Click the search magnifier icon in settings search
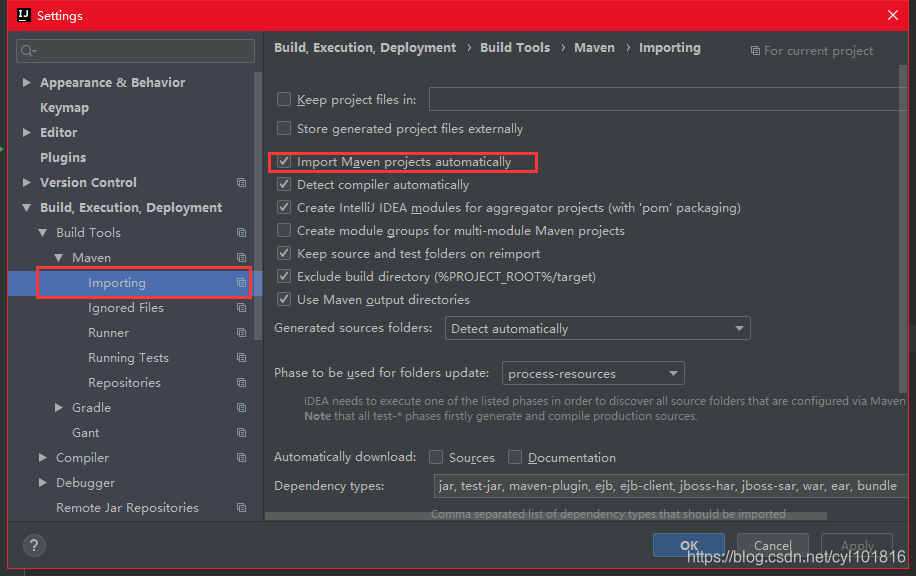 click(27, 51)
